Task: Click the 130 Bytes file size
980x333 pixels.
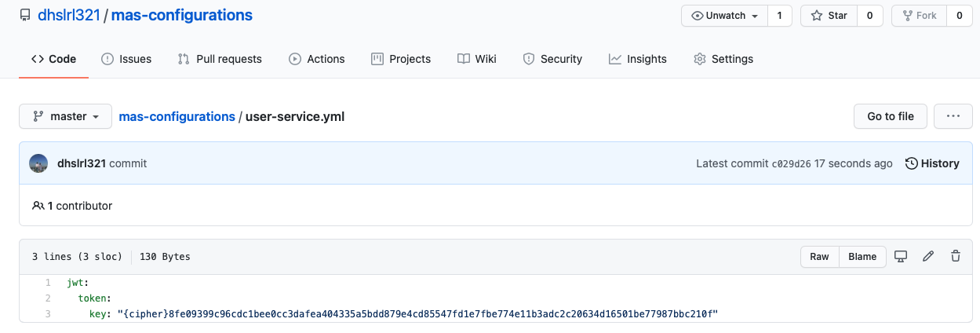Action: point(165,257)
